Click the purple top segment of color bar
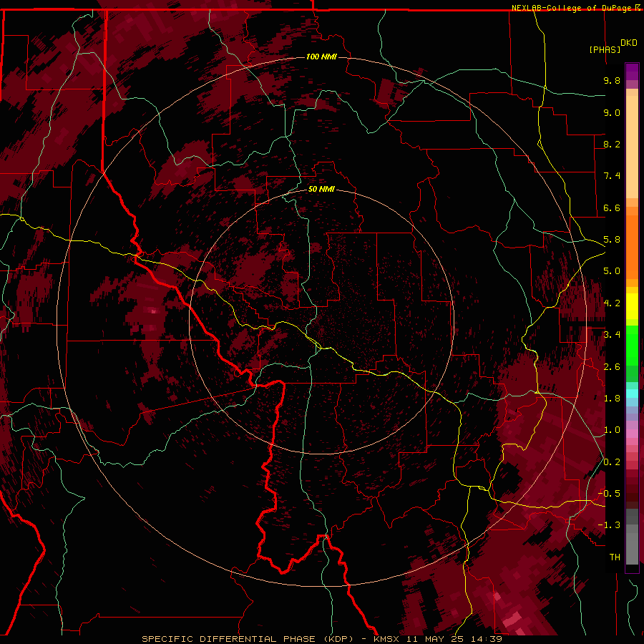 coord(632,72)
